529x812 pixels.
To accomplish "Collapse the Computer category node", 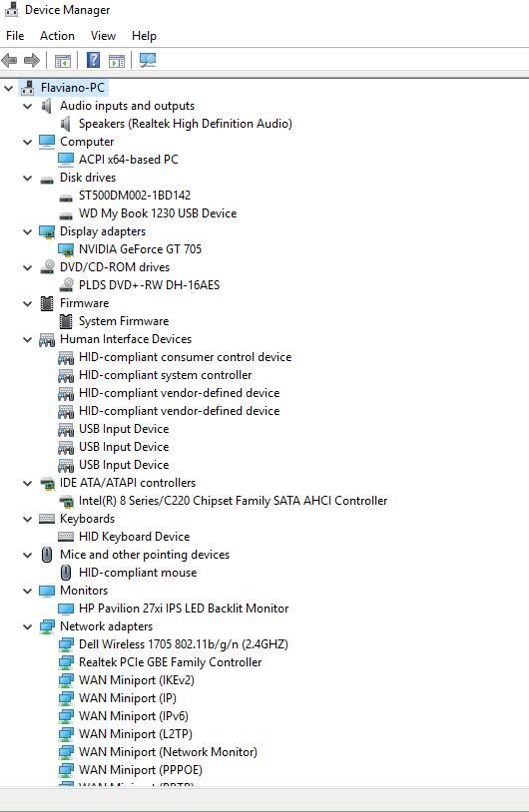I will [28, 142].
